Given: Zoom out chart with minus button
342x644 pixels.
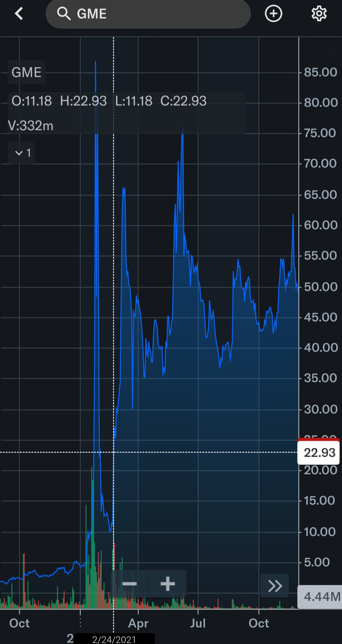Looking at the screenshot, I should (x=130, y=584).
